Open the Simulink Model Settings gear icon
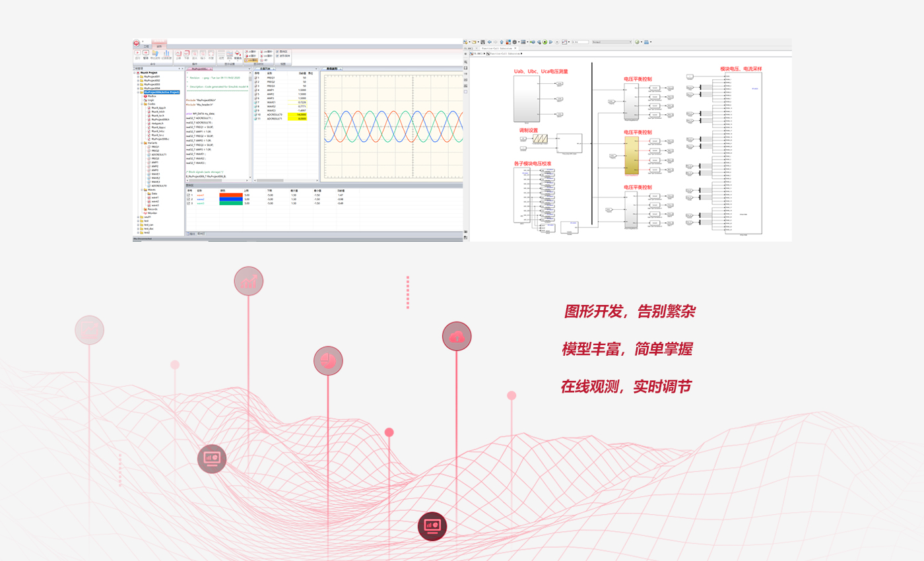 514,42
